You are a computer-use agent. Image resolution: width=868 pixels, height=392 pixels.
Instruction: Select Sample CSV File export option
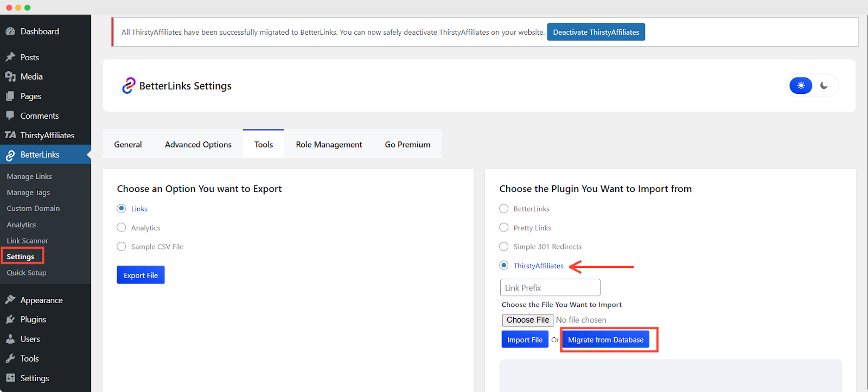click(x=122, y=247)
